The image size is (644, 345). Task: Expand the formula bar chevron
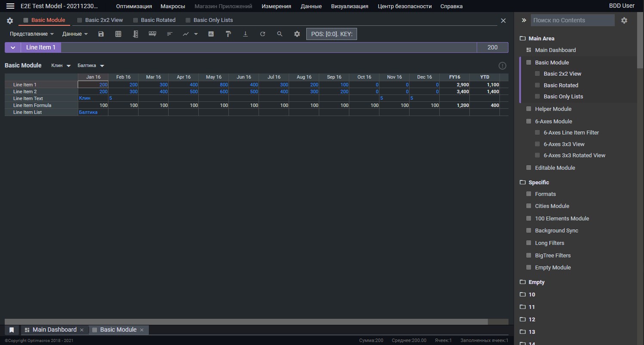[13, 48]
